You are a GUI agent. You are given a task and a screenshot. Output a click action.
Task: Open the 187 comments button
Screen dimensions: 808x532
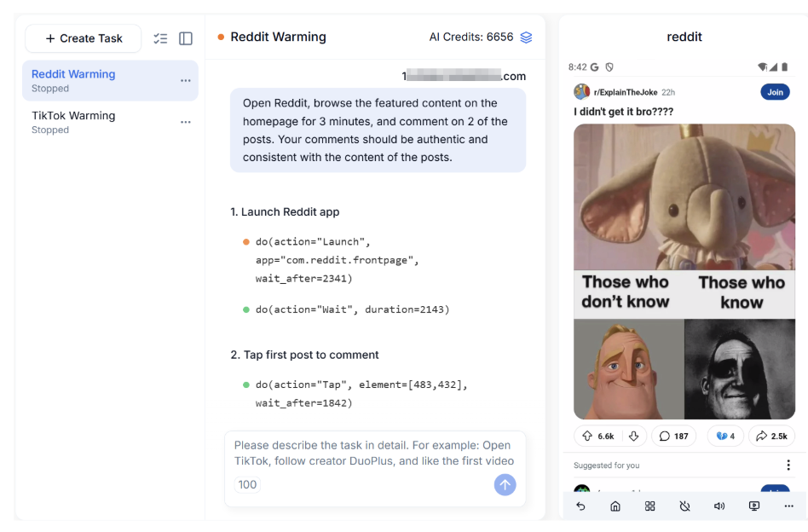pos(673,436)
